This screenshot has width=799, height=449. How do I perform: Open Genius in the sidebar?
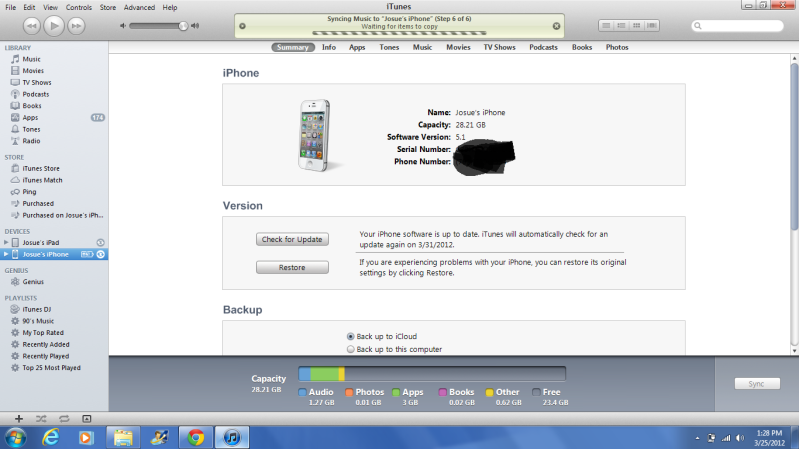click(x=33, y=282)
